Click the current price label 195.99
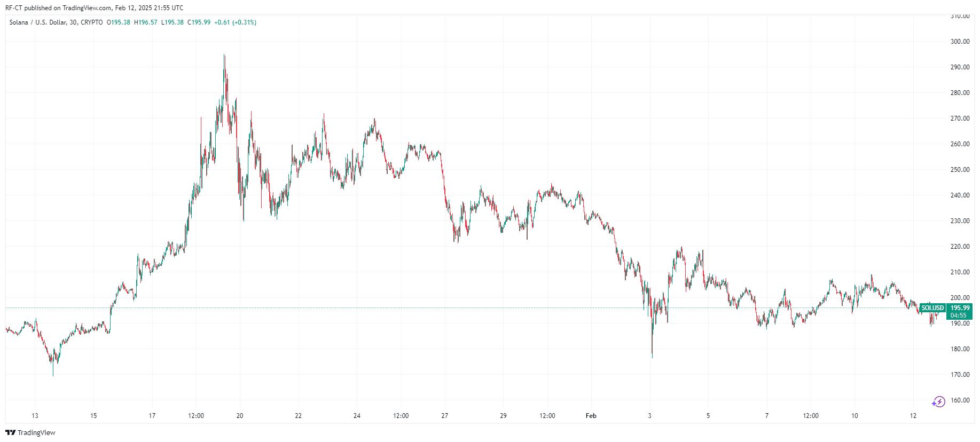The height and width of the screenshot is (442, 980). [x=960, y=308]
